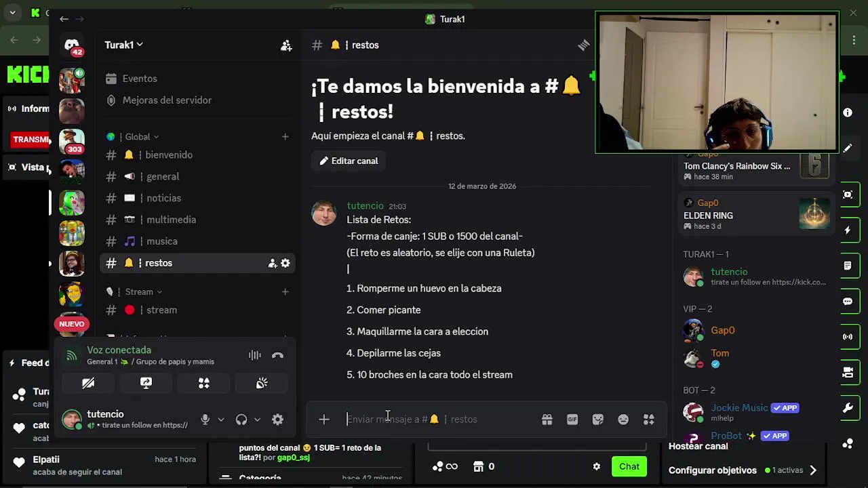This screenshot has width=868, height=488.
Task: Click the info icon in Kick sidebar
Action: coord(848,113)
